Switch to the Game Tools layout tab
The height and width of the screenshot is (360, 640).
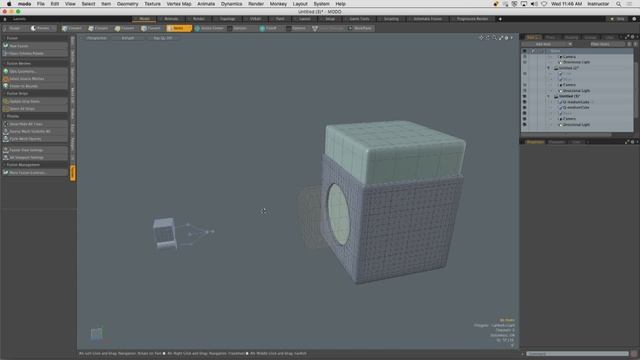pos(359,19)
